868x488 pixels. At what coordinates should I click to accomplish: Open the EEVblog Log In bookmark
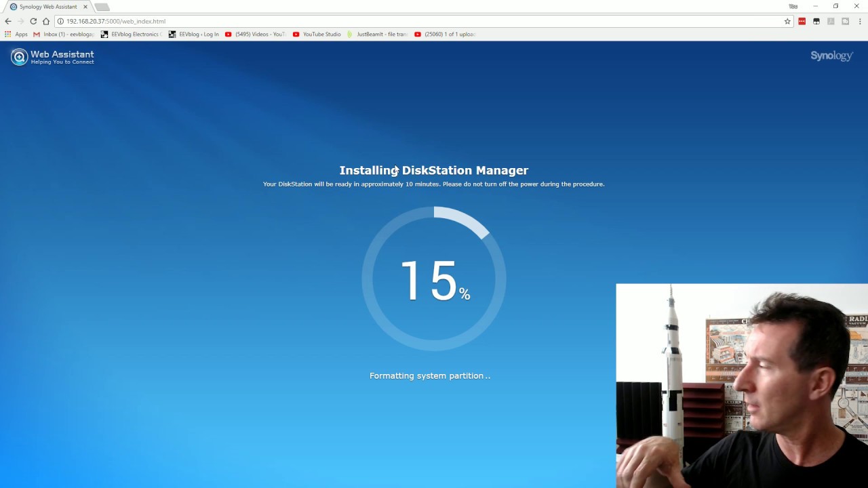tap(194, 34)
